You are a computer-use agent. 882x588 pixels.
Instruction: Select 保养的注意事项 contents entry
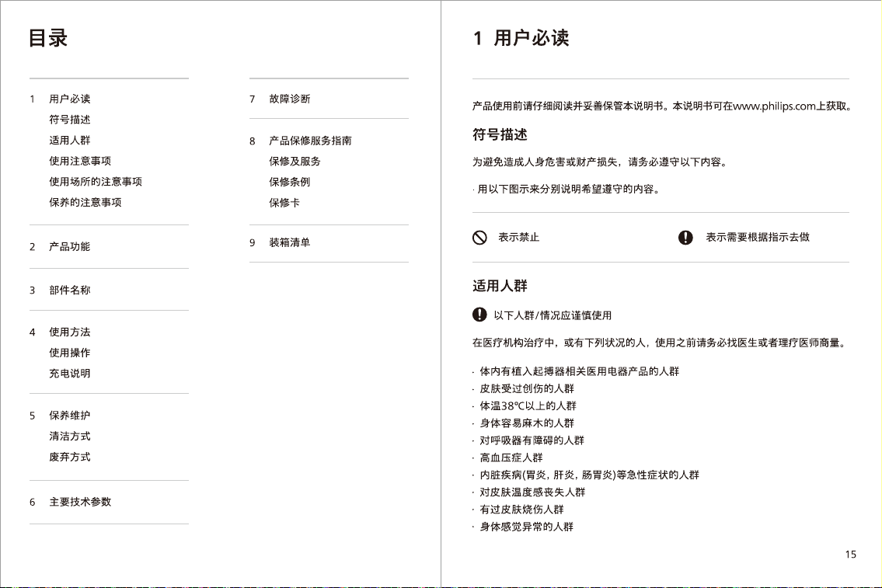pos(85,203)
